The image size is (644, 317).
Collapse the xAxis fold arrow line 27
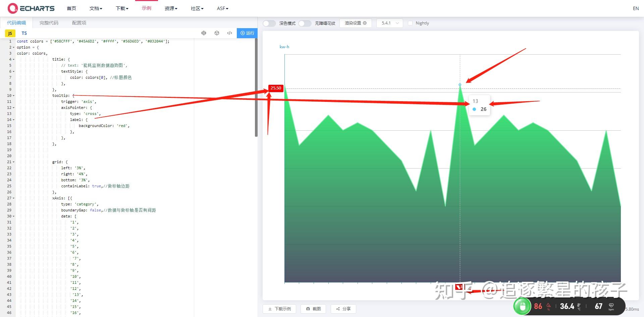pyautogui.click(x=13, y=198)
